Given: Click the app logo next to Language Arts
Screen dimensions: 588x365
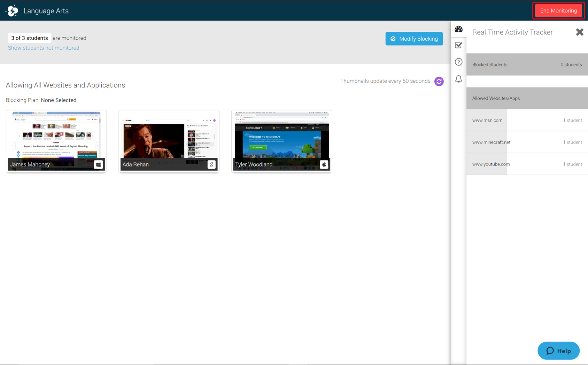Looking at the screenshot, I should tap(12, 11).
